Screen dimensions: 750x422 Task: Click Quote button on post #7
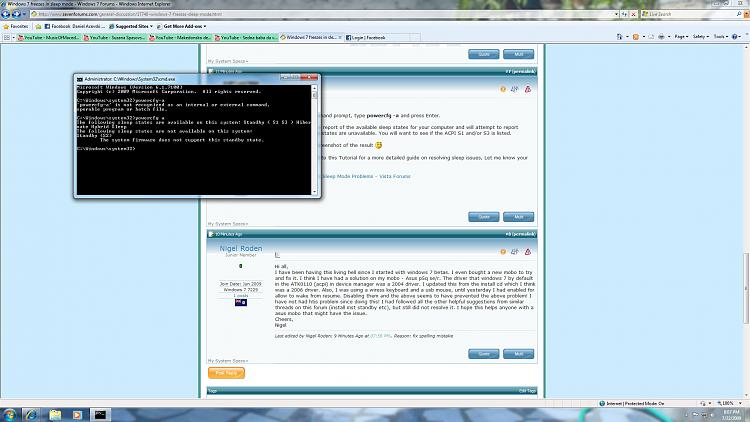click(x=484, y=217)
